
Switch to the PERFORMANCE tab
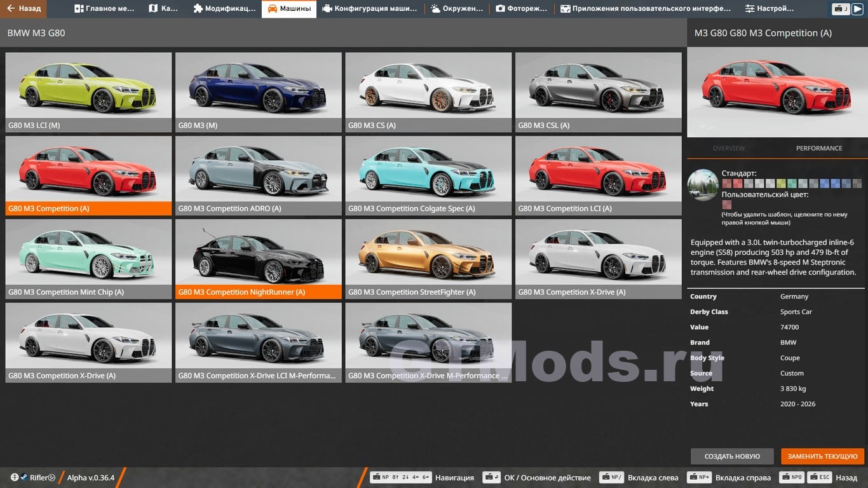(x=819, y=148)
